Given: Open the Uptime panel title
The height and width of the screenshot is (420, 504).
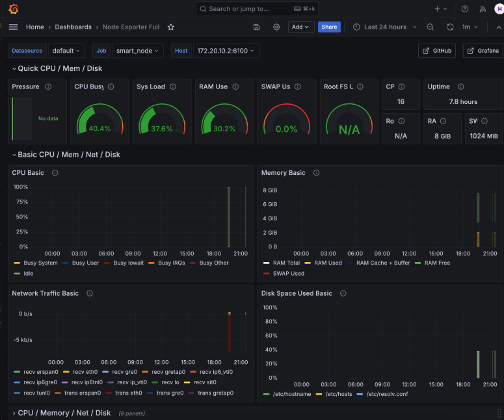Looking at the screenshot, I should (x=438, y=86).
